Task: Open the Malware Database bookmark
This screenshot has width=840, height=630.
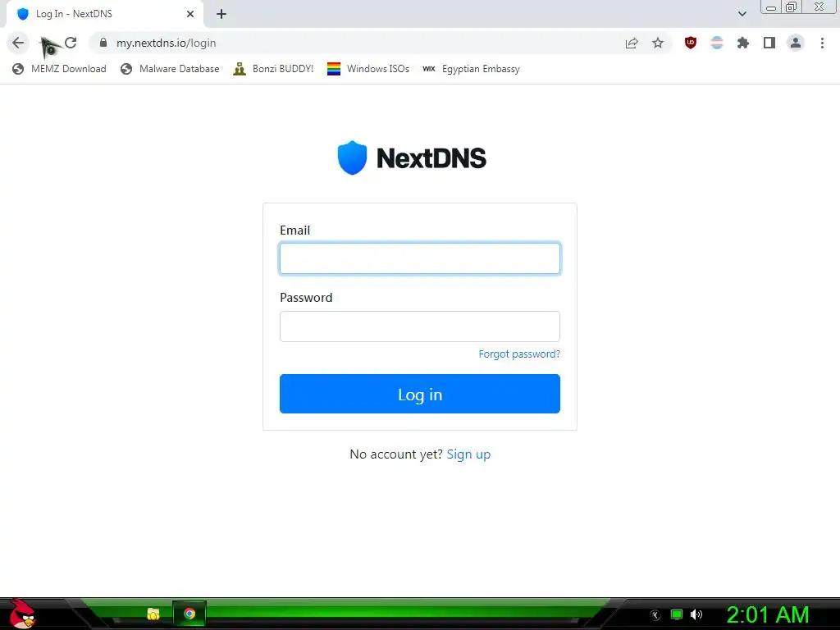Action: click(170, 69)
